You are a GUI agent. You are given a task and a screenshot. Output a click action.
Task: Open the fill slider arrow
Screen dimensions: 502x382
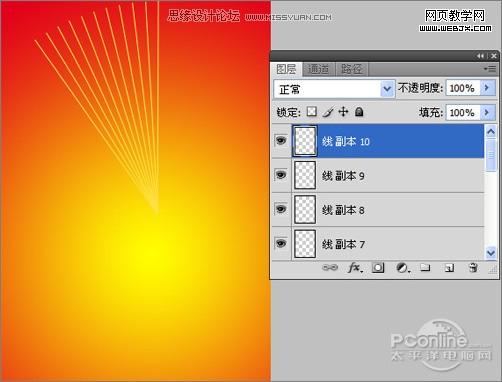(488, 112)
